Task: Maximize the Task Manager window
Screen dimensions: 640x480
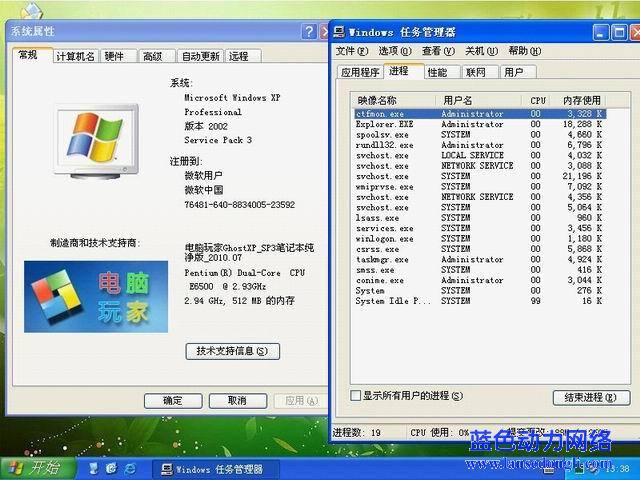Action: click(620, 33)
